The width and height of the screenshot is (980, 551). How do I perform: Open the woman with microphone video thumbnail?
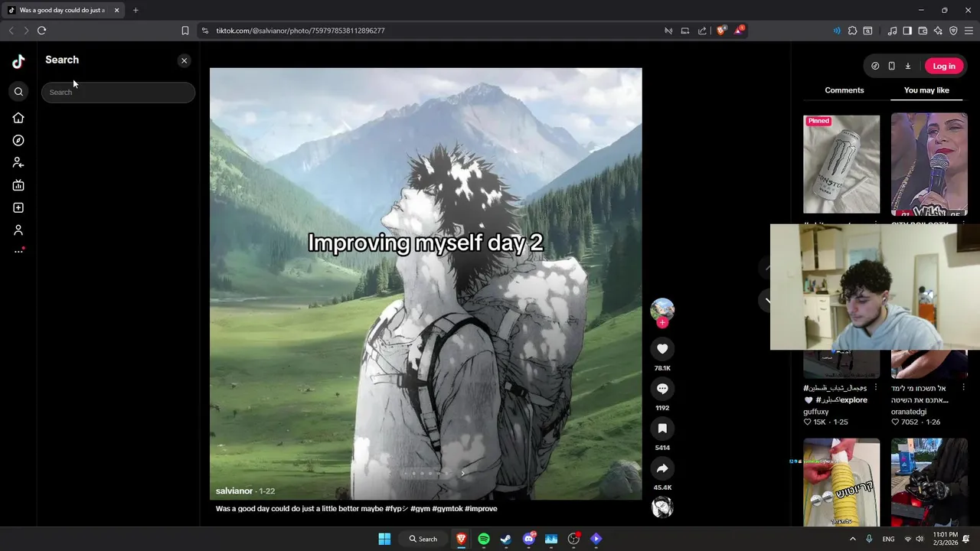(929, 164)
